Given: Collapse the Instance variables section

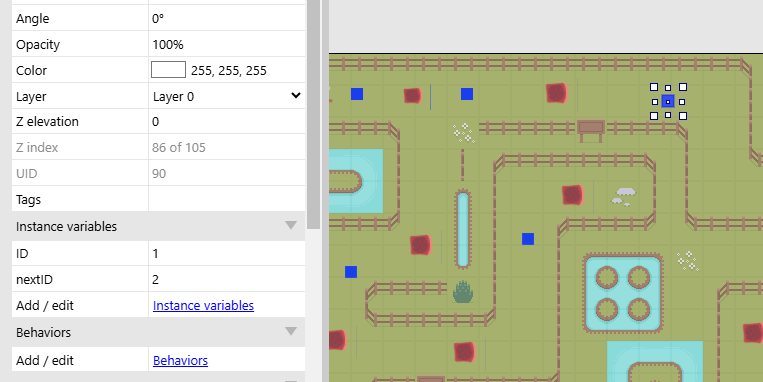Looking at the screenshot, I should click(x=291, y=225).
